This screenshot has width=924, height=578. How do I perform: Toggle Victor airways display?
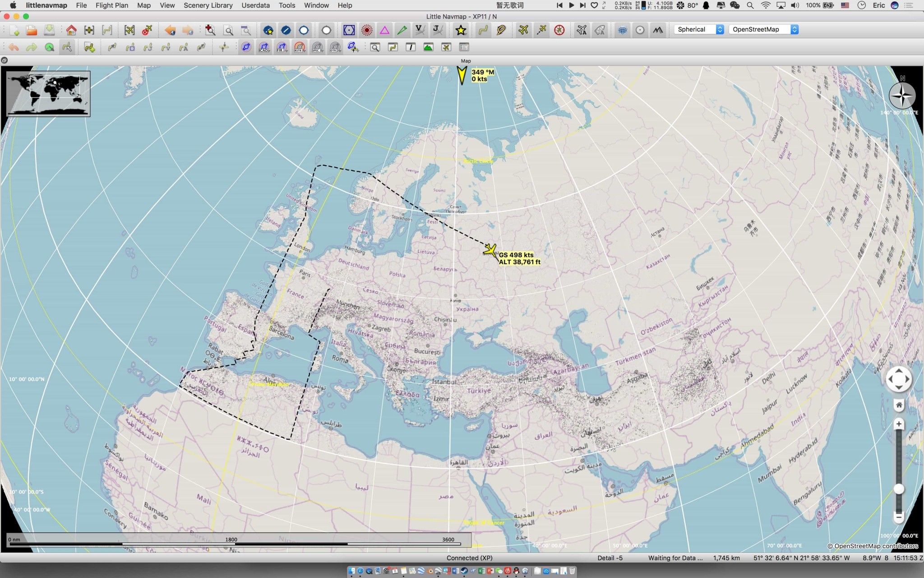click(420, 30)
